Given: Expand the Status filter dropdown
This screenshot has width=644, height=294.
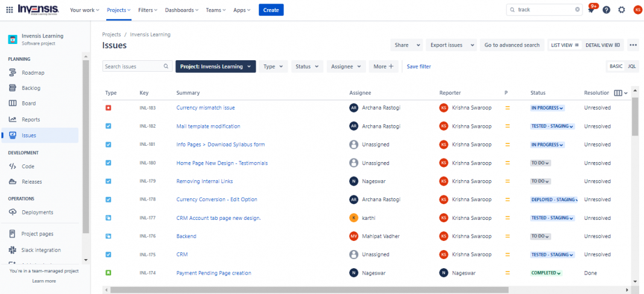Looking at the screenshot, I should [307, 66].
